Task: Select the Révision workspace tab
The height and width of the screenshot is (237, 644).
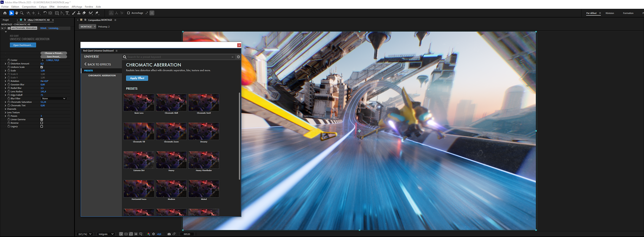Action: [610, 13]
